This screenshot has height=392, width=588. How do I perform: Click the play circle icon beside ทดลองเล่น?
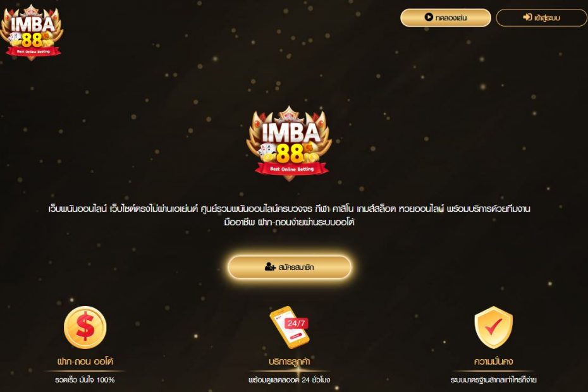point(429,17)
